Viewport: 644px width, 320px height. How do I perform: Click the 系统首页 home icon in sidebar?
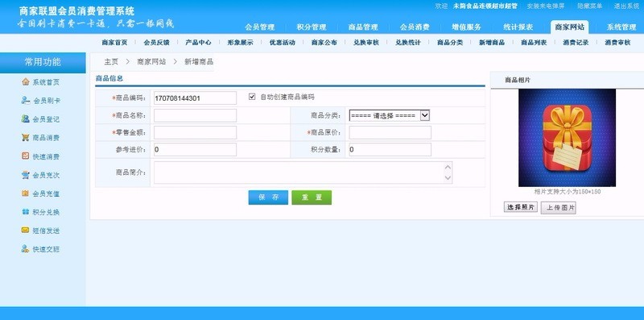pyautogui.click(x=26, y=82)
